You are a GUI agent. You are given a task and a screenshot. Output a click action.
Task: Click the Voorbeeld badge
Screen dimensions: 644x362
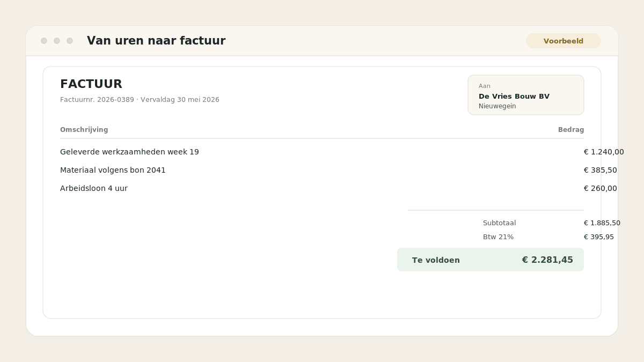coord(563,41)
